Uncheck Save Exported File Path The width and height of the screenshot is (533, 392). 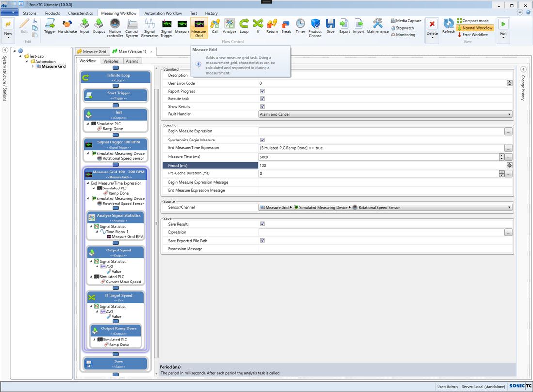coord(262,241)
